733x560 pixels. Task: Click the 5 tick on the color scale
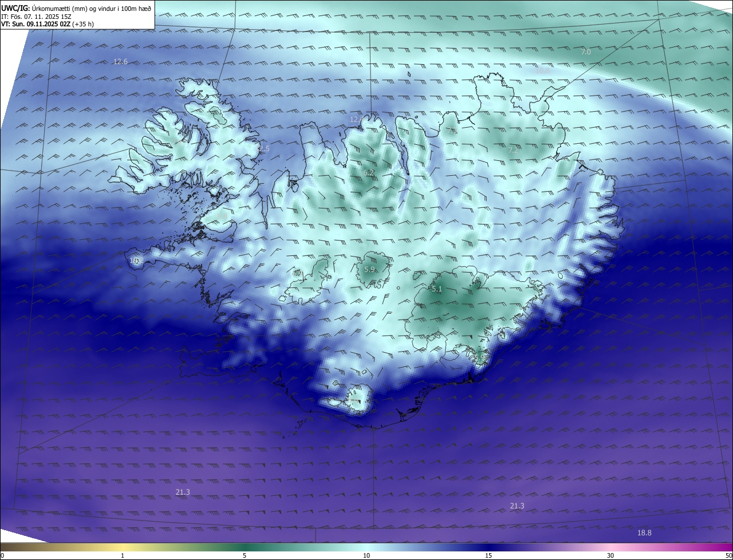245,555
